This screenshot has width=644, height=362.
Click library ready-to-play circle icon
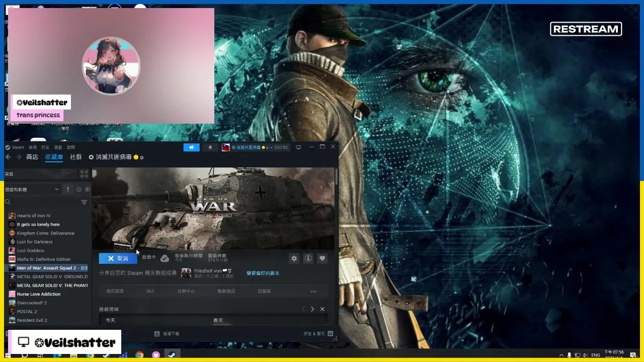88,189
